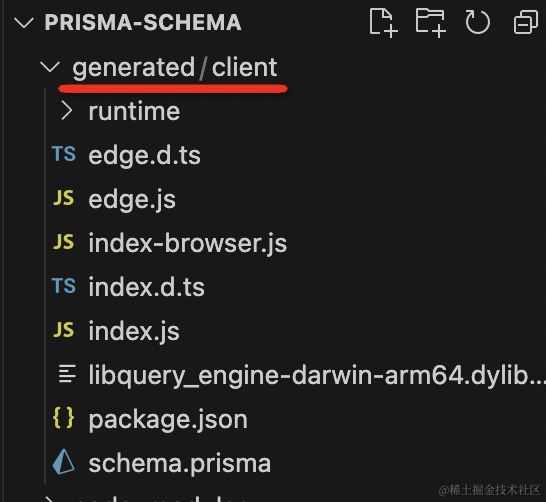Viewport: 546px width, 502px height.
Task: Open index.d.ts file
Action: pos(146,287)
